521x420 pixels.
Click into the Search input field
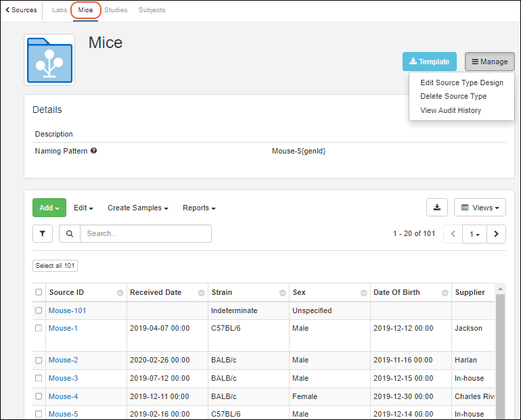(x=145, y=233)
